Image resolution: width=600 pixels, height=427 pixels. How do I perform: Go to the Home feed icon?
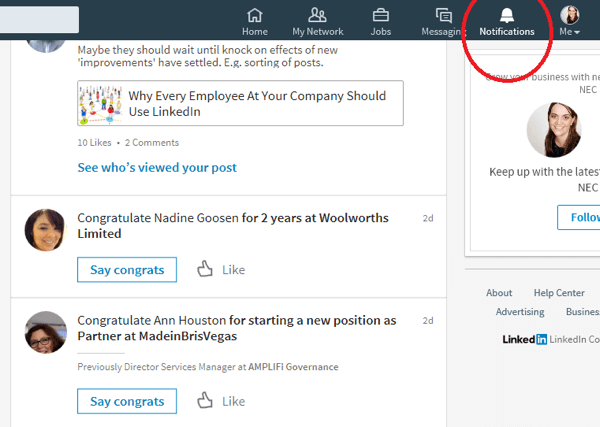pyautogui.click(x=254, y=16)
